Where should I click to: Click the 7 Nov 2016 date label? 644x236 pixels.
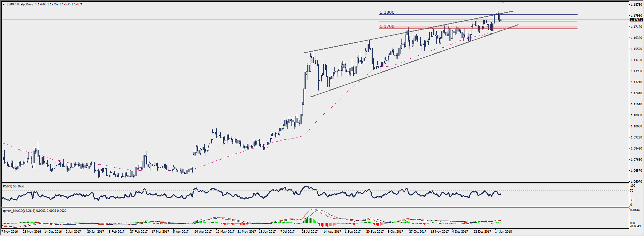10,232
